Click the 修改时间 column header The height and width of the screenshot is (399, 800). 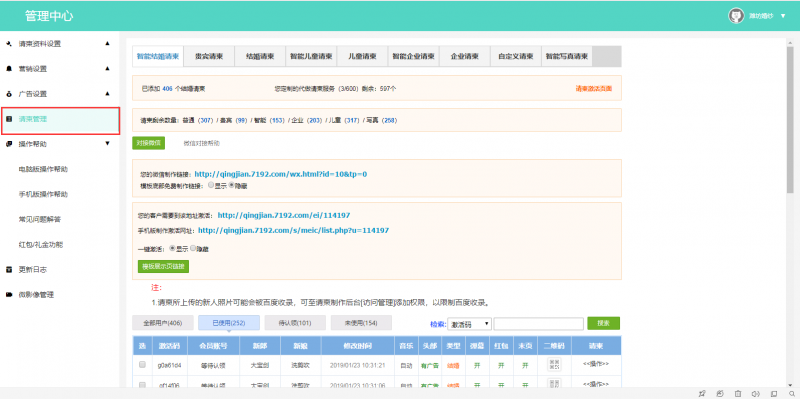tap(358, 346)
